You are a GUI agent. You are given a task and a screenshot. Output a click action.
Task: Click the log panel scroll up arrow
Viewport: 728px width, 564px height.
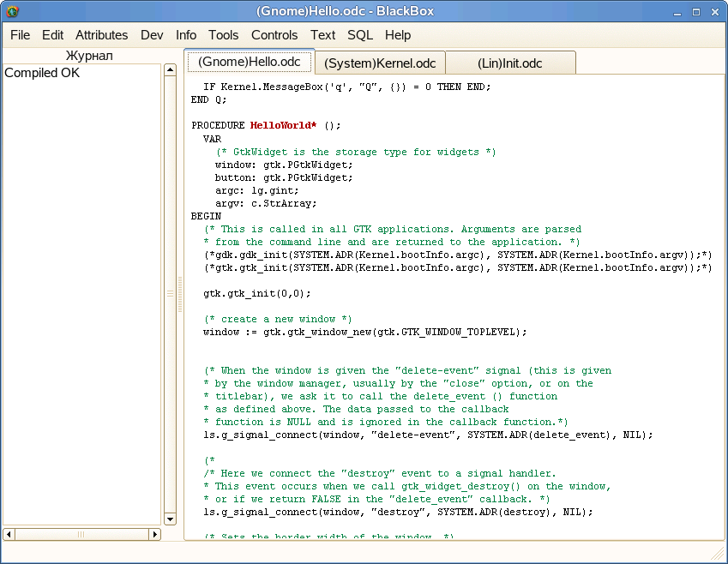click(x=169, y=70)
